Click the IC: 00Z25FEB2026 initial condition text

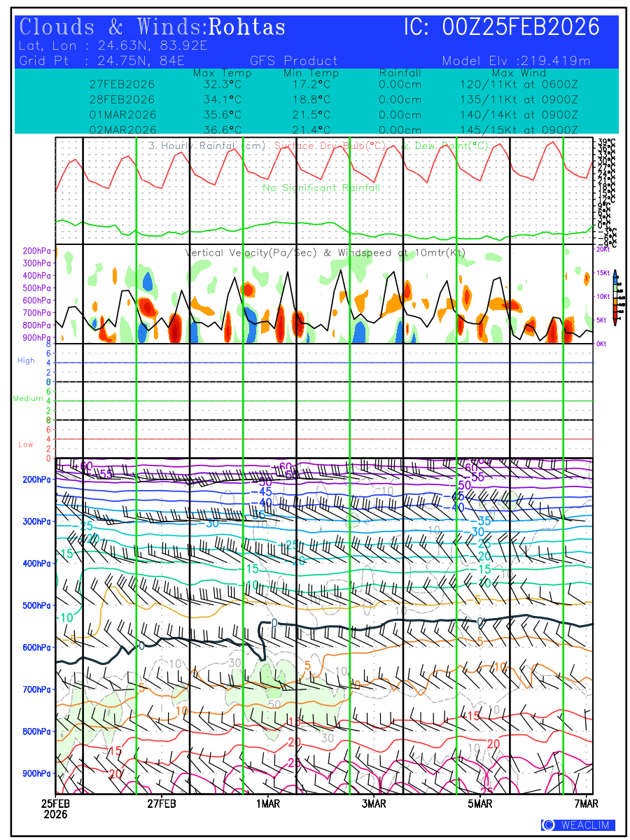tap(502, 27)
